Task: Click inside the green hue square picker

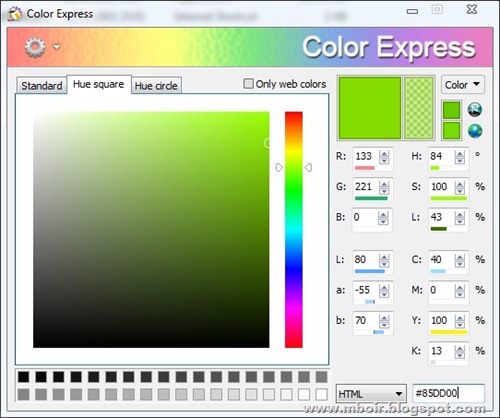Action: coord(151,230)
